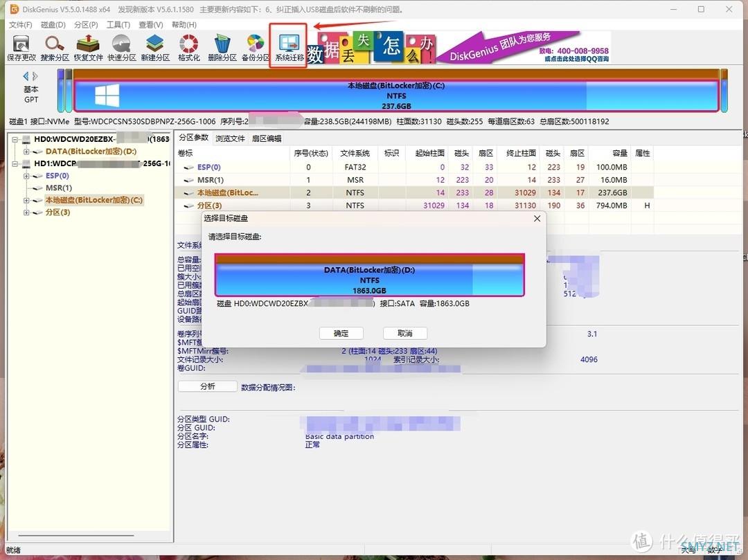
Task: Click the 保存更改 (Save changes) toolbar icon
Action: 21,48
